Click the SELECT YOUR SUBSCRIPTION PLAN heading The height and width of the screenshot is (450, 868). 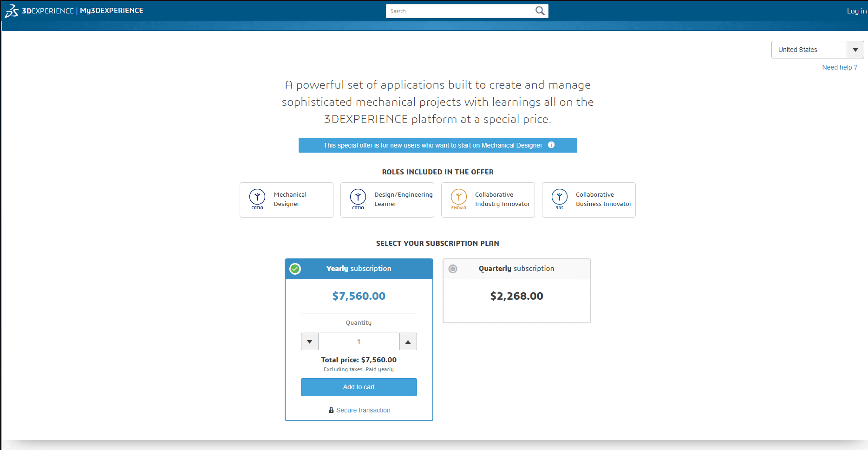(x=438, y=244)
